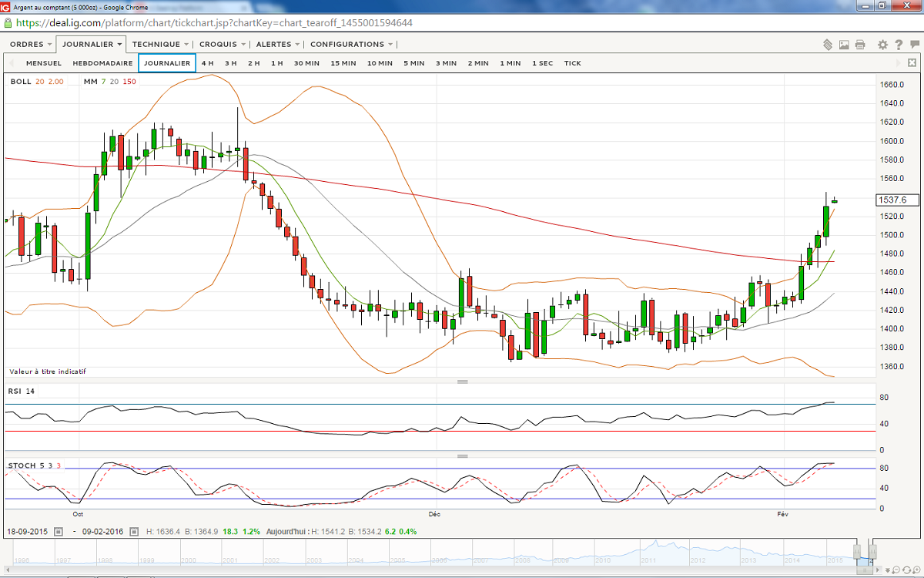The width and height of the screenshot is (924, 578).
Task: Click the left handle of the timeline range slider
Action: pos(857,552)
